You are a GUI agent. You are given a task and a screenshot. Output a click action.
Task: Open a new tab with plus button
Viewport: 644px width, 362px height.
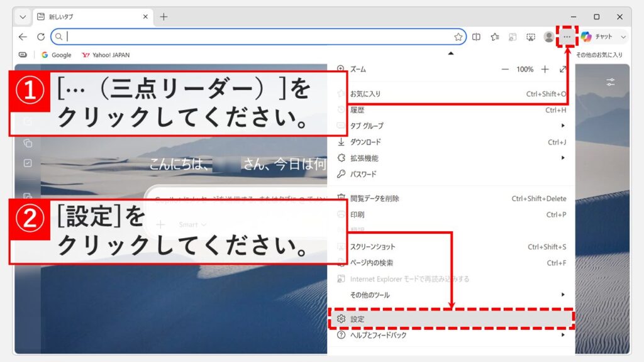pyautogui.click(x=164, y=17)
